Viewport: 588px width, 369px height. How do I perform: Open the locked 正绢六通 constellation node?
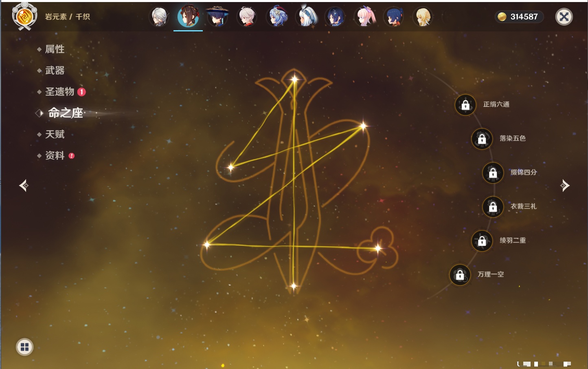point(465,105)
